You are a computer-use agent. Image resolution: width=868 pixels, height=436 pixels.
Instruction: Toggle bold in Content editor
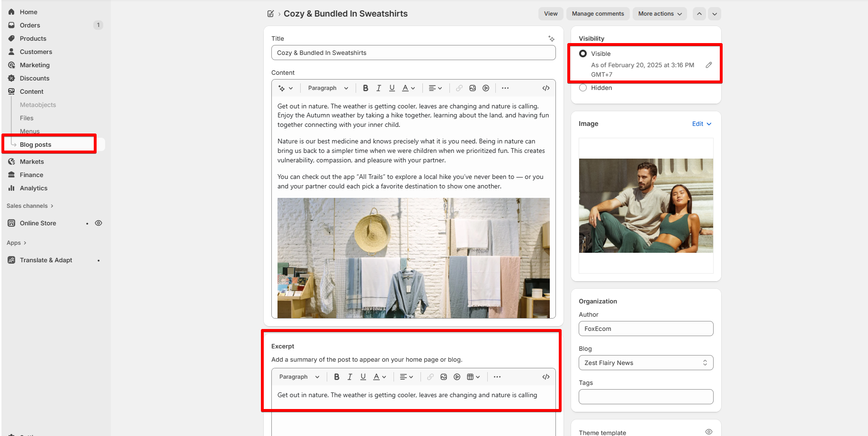(x=365, y=88)
